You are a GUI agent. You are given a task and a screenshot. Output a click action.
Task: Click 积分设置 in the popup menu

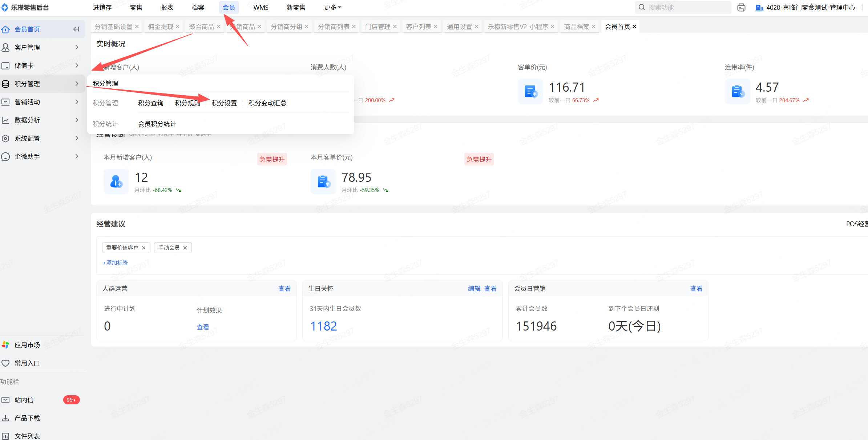click(x=224, y=103)
